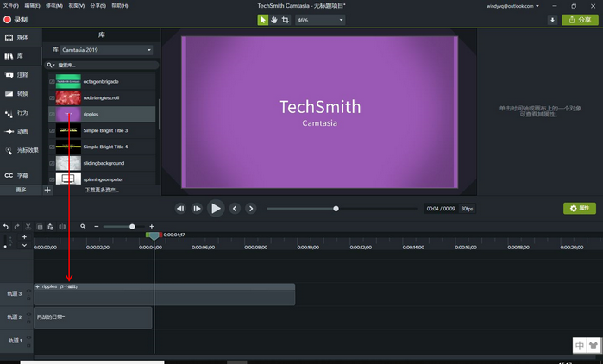Click the timeline playhead marker
This screenshot has height=364, width=603.
tap(154, 235)
